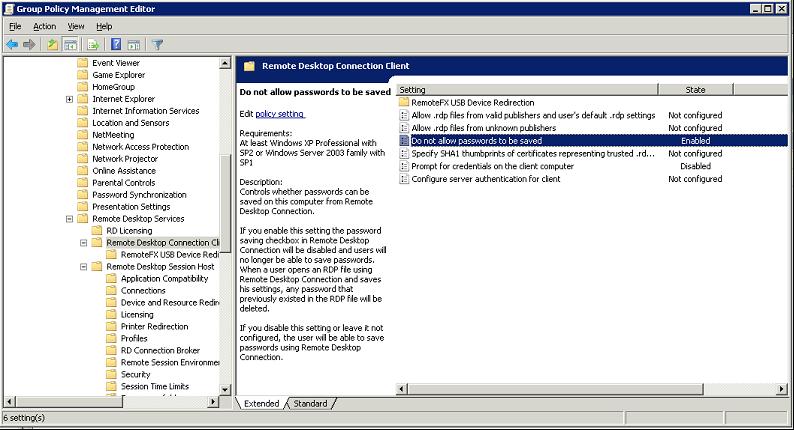
Task: Click the Filter funnel toolbar icon
Action: tap(157, 45)
